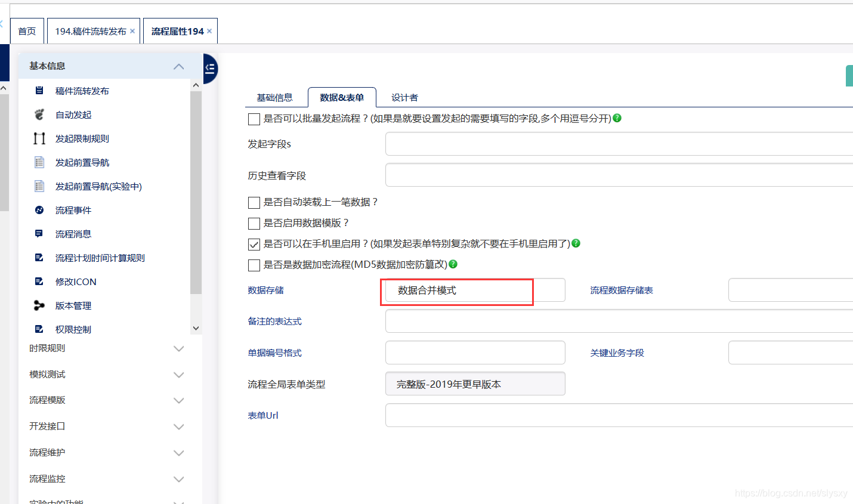Viewport: 853px width, 504px height.
Task: Open 流程消息 menu item
Action: tap(73, 234)
